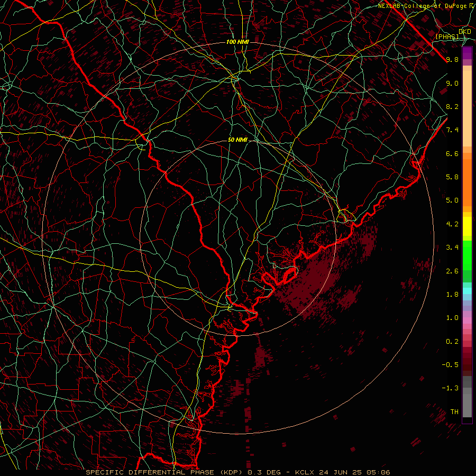476x476 pixels.
Task: Click the 100 NMI range ring label
Action: pyautogui.click(x=237, y=42)
